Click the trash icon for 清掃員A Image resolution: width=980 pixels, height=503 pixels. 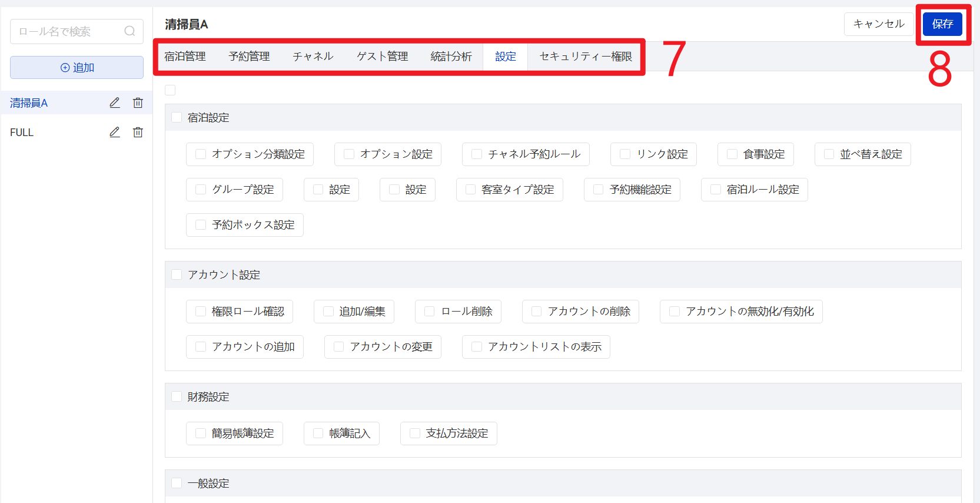pos(138,103)
